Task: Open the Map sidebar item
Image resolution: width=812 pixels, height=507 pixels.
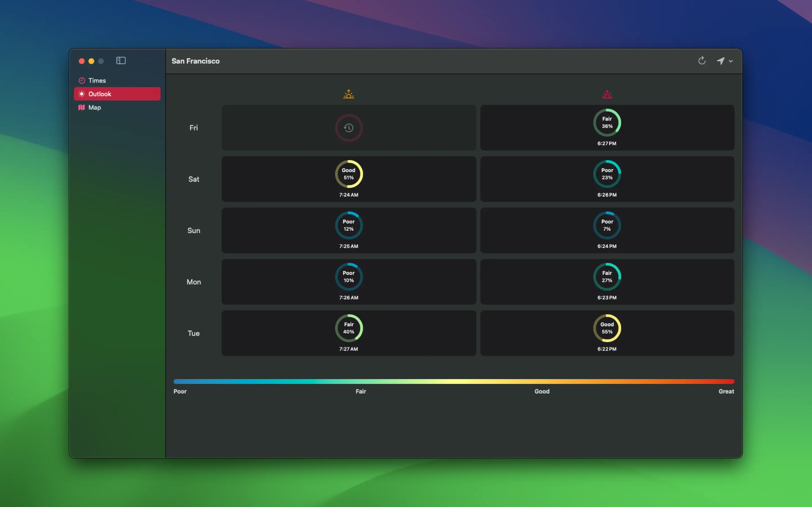Action: pos(94,107)
